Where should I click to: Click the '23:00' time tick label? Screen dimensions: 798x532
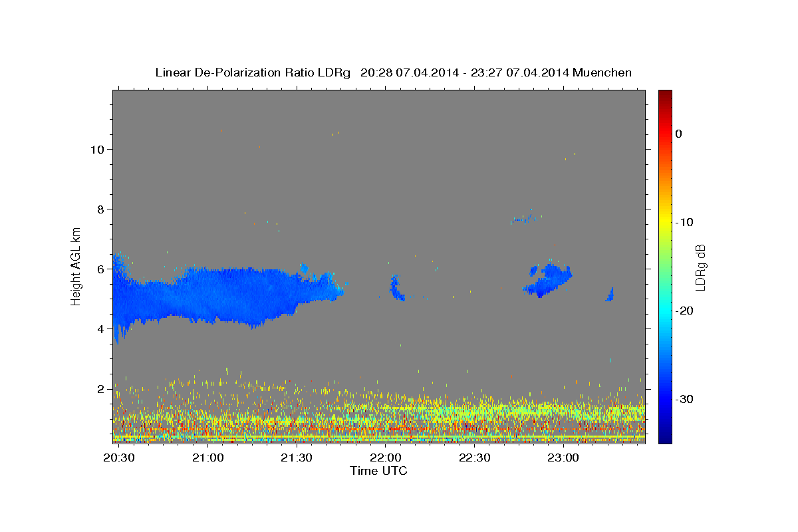pos(563,458)
